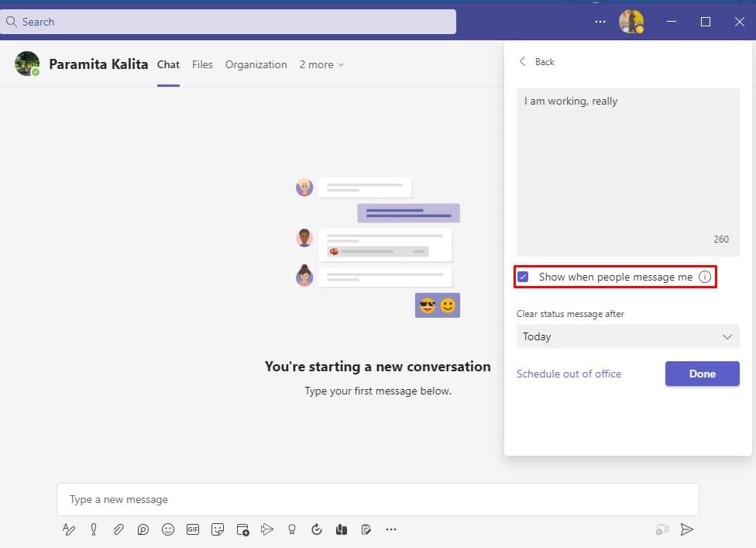Open Schedule out of office link
The height and width of the screenshot is (548, 756).
569,374
